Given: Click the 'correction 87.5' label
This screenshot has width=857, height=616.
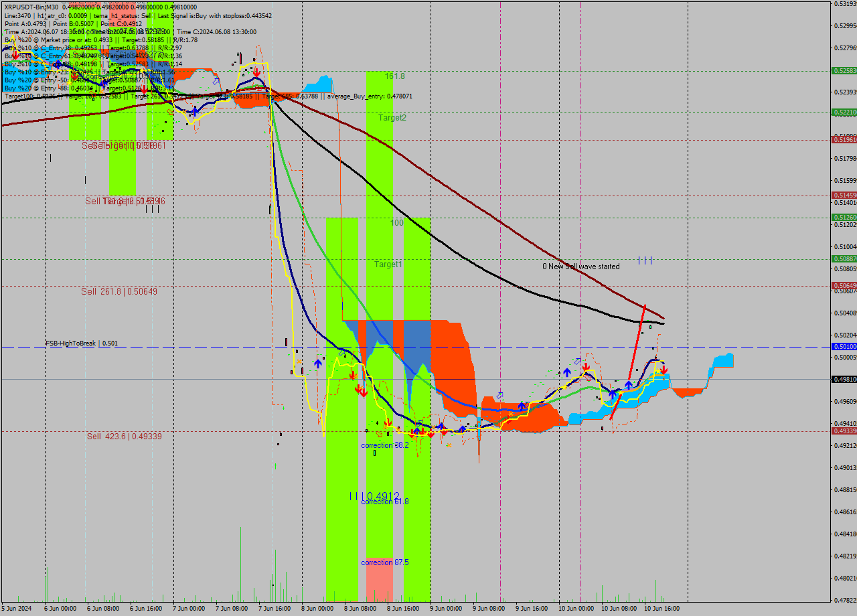Looking at the screenshot, I should (x=385, y=562).
